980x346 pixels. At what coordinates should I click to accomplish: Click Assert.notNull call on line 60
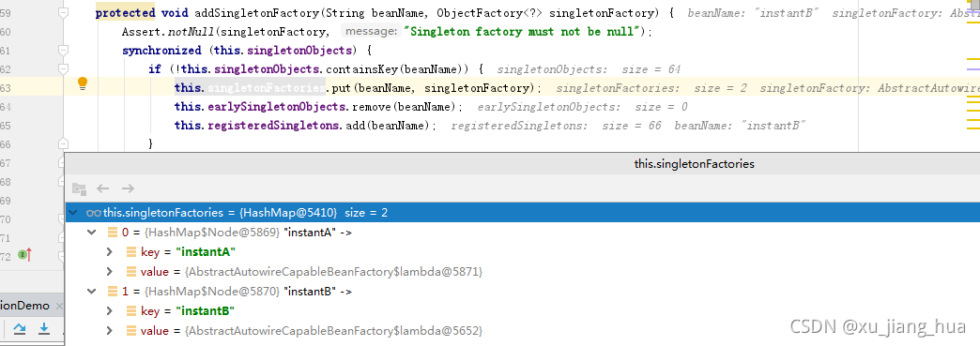168,31
